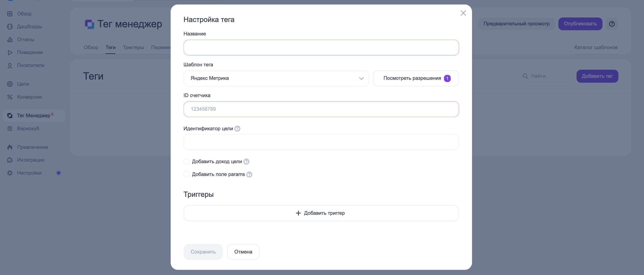Enable Добавить поле params checkbox
This screenshot has height=275, width=644.
pos(187,174)
